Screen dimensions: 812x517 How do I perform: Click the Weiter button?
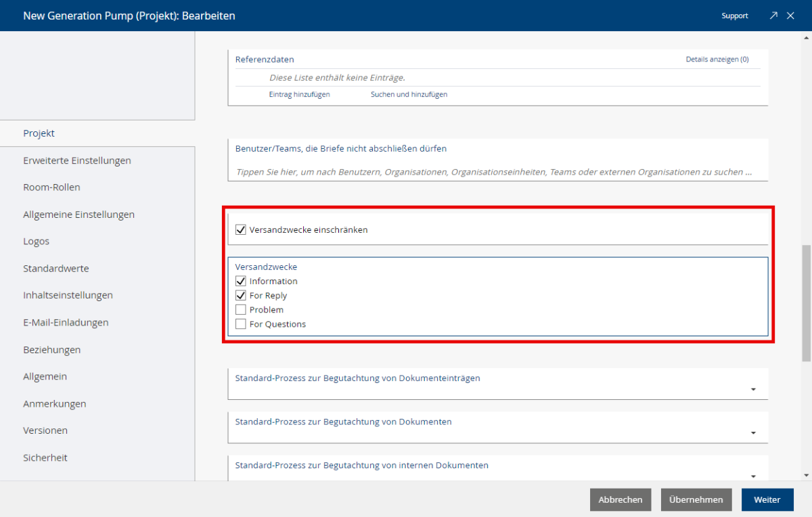coord(767,500)
